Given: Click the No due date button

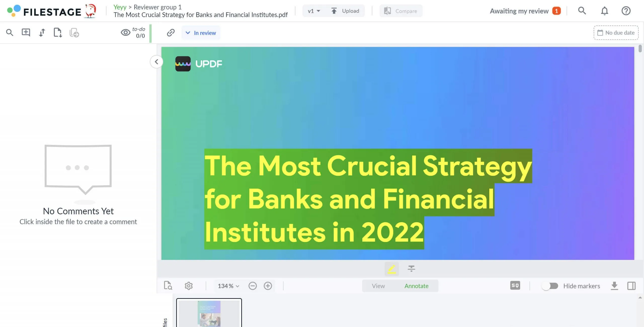Looking at the screenshot, I should click(x=616, y=32).
